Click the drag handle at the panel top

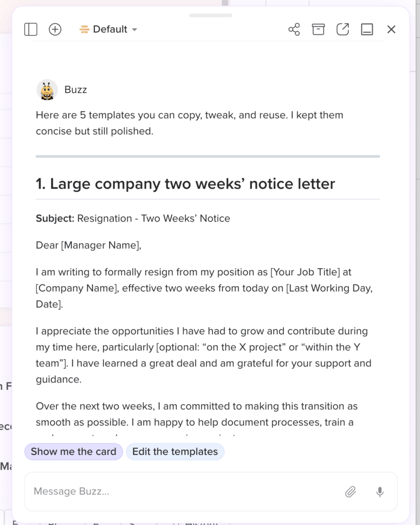(210, 15)
